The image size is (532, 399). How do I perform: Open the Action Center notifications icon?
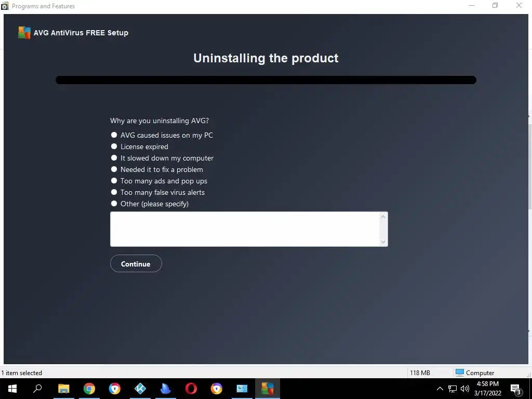click(516, 389)
